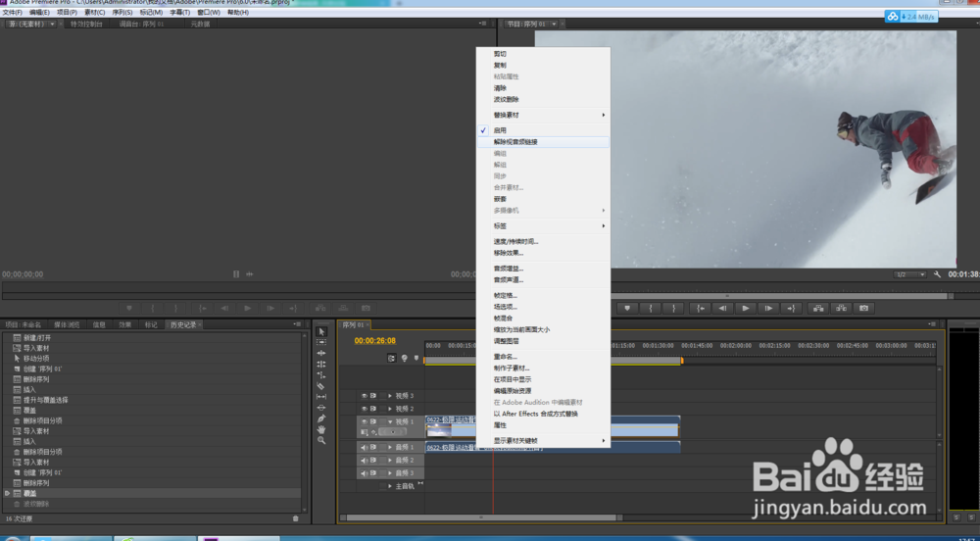Click trash icon in history panel
The image size is (980, 541).
coord(296,518)
